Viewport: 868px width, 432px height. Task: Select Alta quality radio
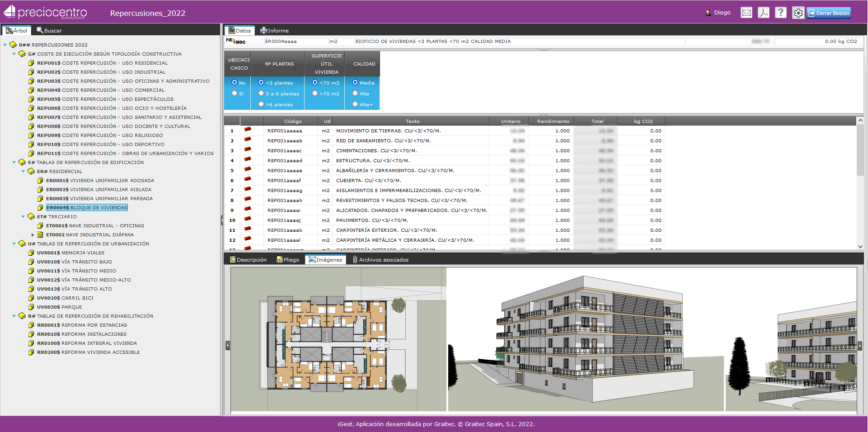click(x=355, y=94)
